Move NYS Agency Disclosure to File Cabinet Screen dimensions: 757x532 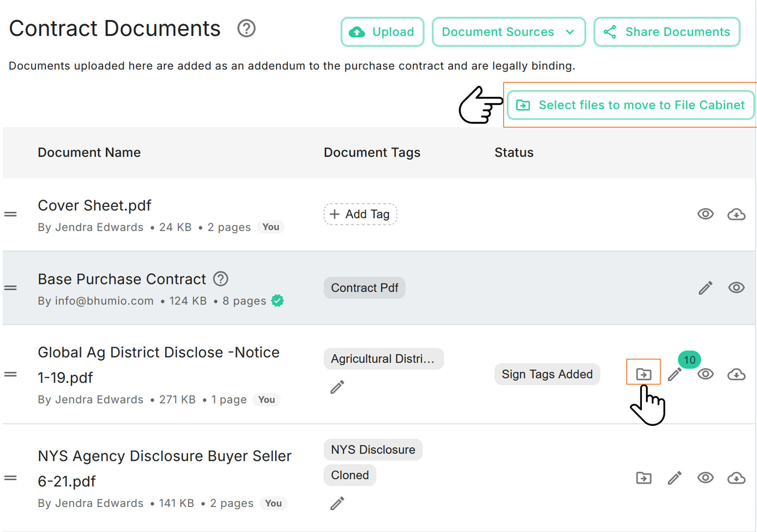[x=644, y=478]
